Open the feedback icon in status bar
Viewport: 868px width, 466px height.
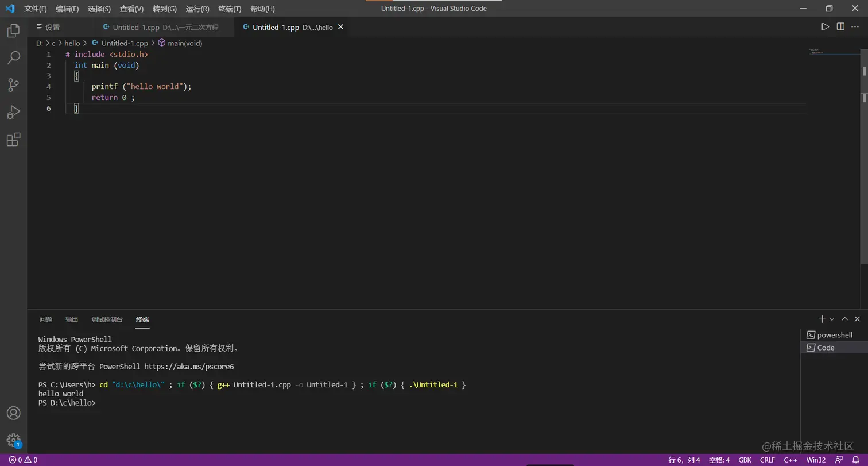[x=839, y=460]
